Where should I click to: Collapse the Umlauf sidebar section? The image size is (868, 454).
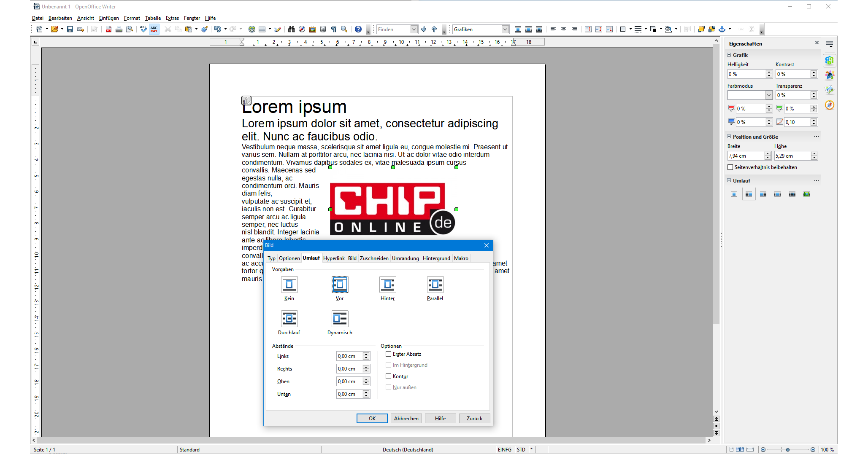(729, 180)
